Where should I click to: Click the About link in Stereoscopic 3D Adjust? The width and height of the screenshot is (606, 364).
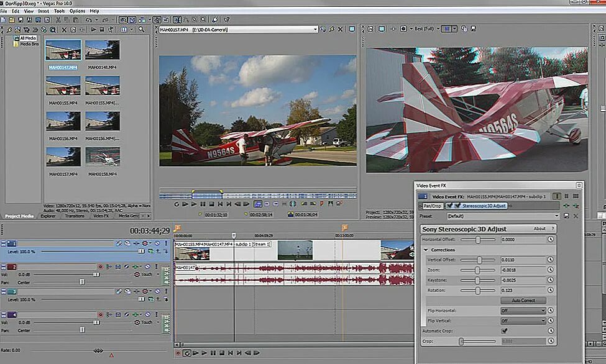pos(539,229)
